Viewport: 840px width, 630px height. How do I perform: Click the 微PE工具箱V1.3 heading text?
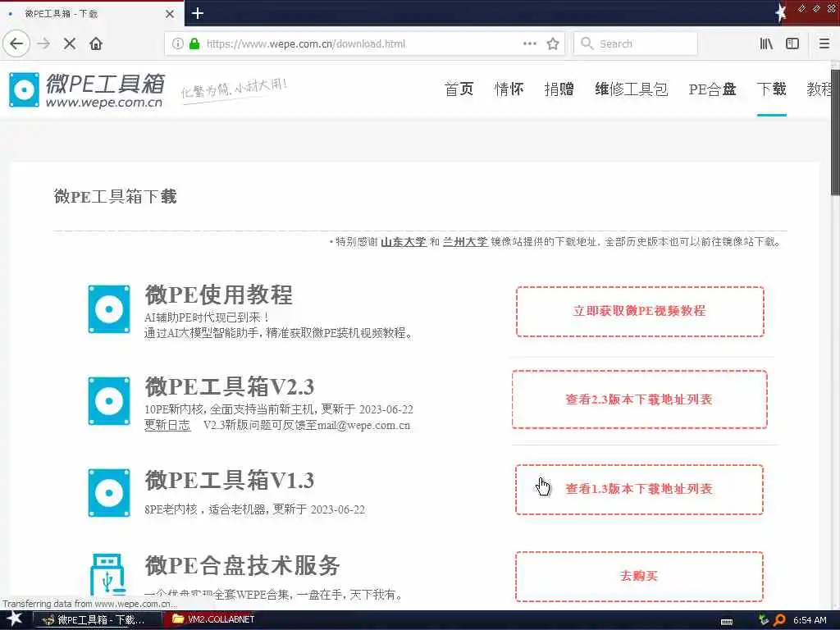click(230, 480)
